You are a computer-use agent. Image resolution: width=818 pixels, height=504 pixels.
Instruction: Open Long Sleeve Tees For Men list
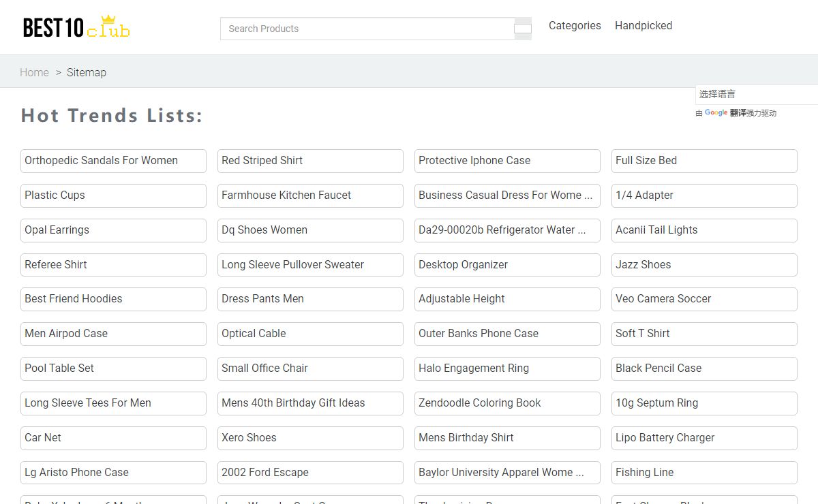point(113,403)
